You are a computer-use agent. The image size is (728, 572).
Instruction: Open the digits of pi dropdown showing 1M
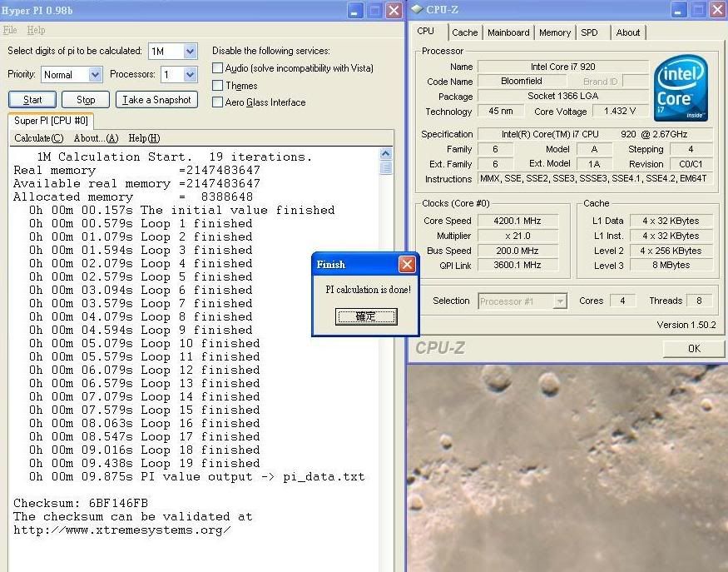(190, 51)
